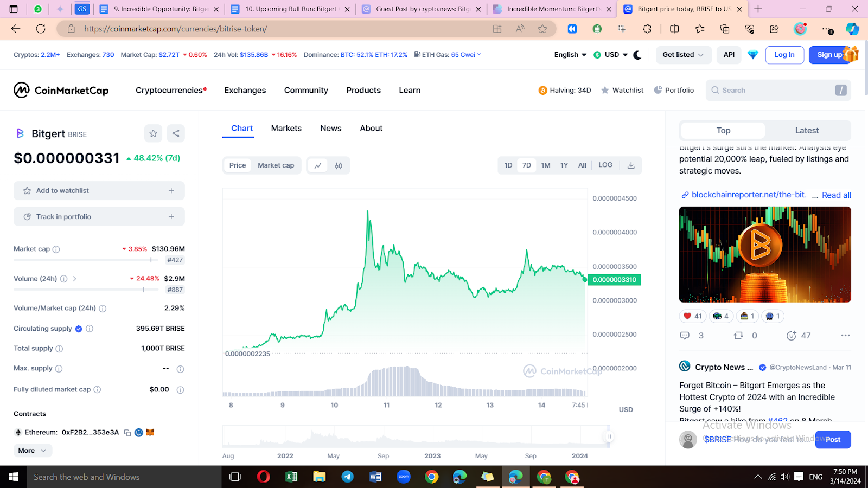Expand More contracts dropdown
This screenshot has width=868, height=488.
33,451
